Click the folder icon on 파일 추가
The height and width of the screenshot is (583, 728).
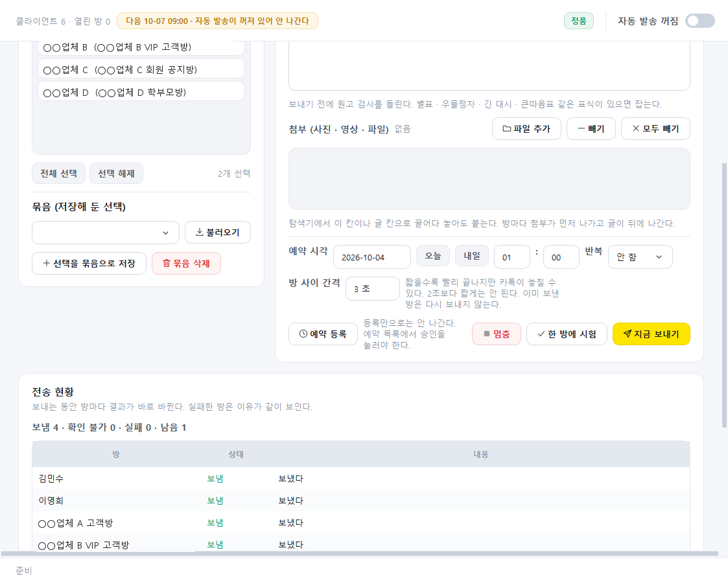pos(507,129)
